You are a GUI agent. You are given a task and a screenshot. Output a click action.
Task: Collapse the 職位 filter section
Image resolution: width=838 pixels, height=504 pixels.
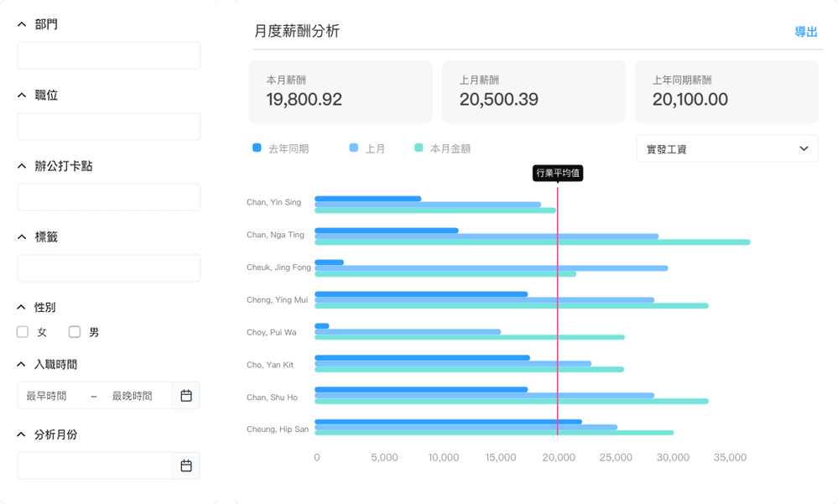pos(22,95)
